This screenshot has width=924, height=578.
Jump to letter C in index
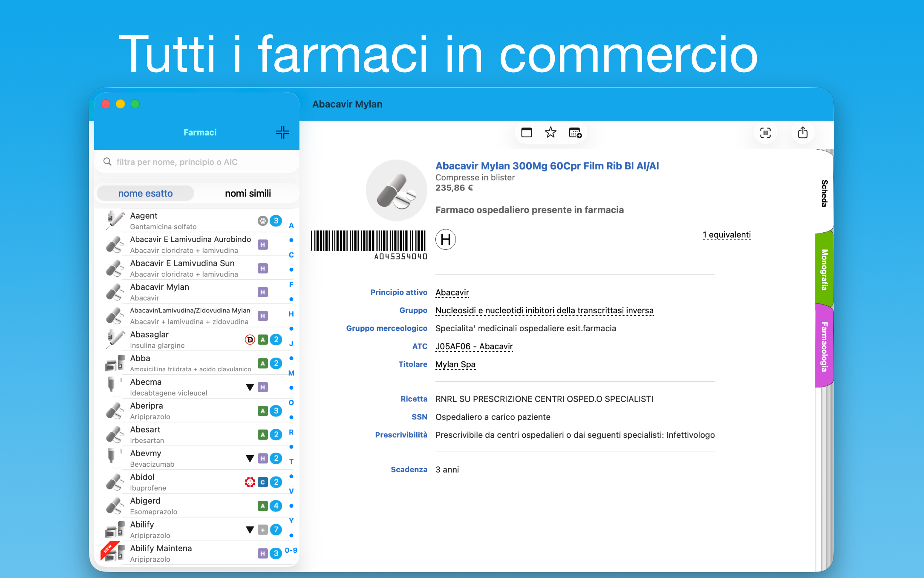(291, 255)
